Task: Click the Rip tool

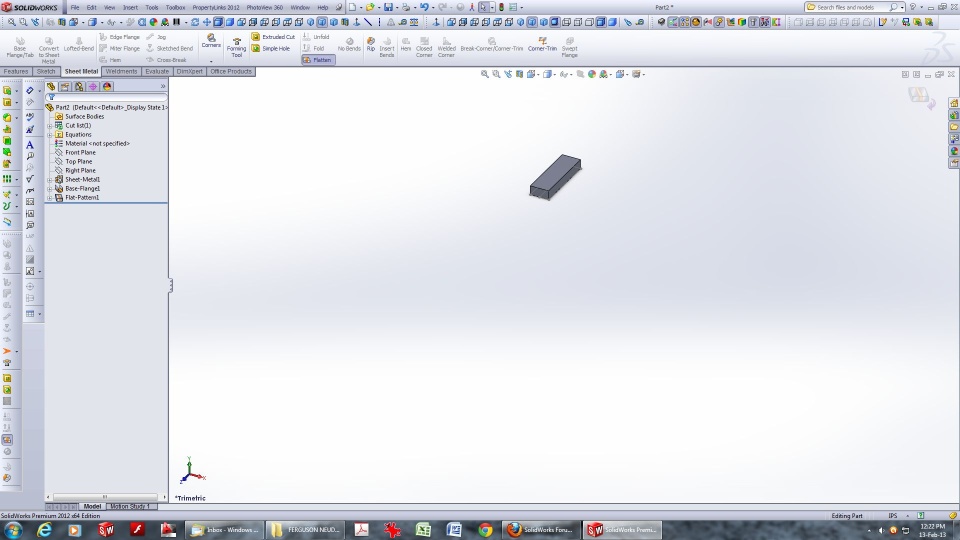Action: 370,45
